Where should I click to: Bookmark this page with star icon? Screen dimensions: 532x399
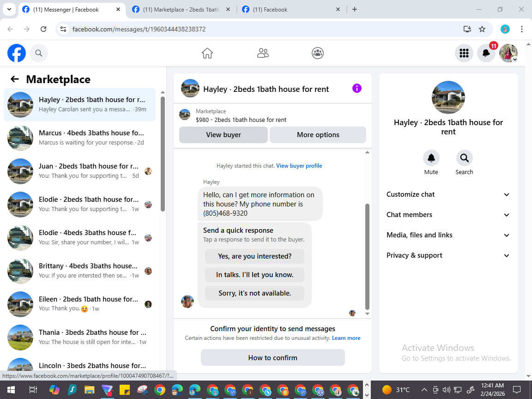point(482,29)
